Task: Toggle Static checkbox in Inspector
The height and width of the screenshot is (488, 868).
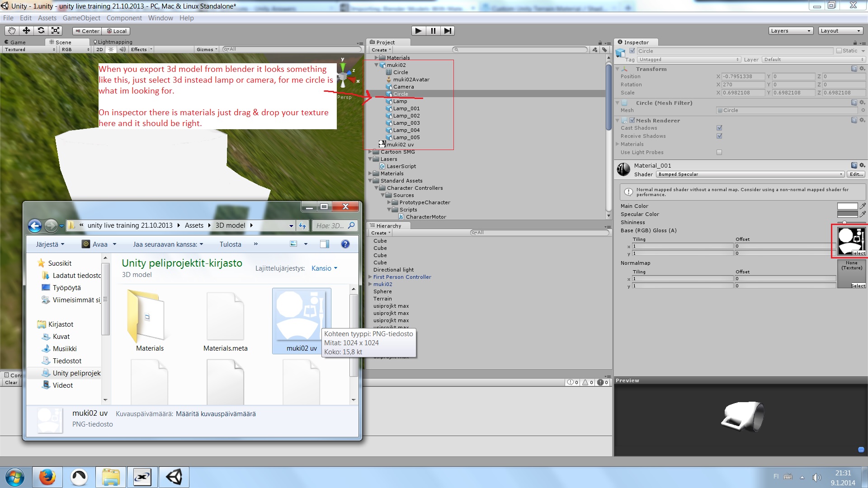Action: [x=839, y=51]
